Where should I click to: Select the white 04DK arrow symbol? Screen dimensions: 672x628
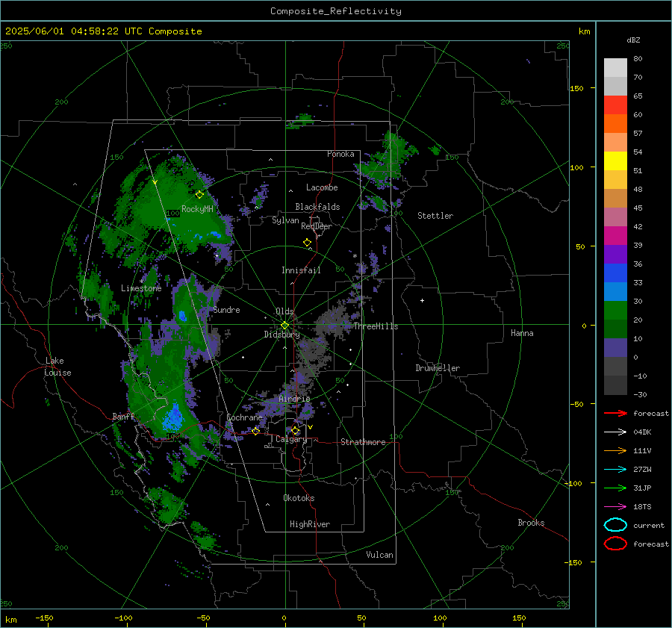pyautogui.click(x=615, y=432)
